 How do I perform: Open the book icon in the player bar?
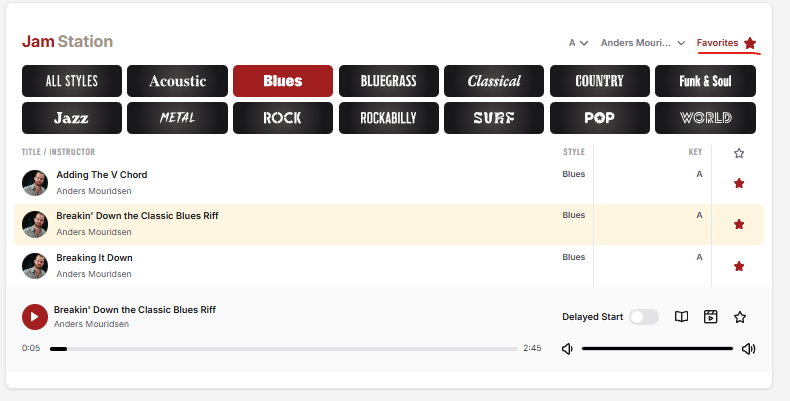(681, 317)
